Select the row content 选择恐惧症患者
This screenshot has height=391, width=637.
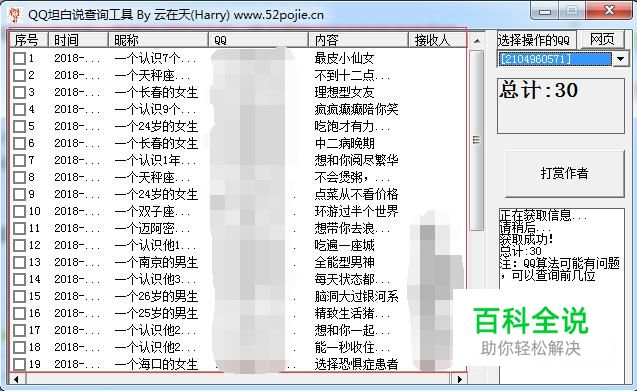pos(356,364)
